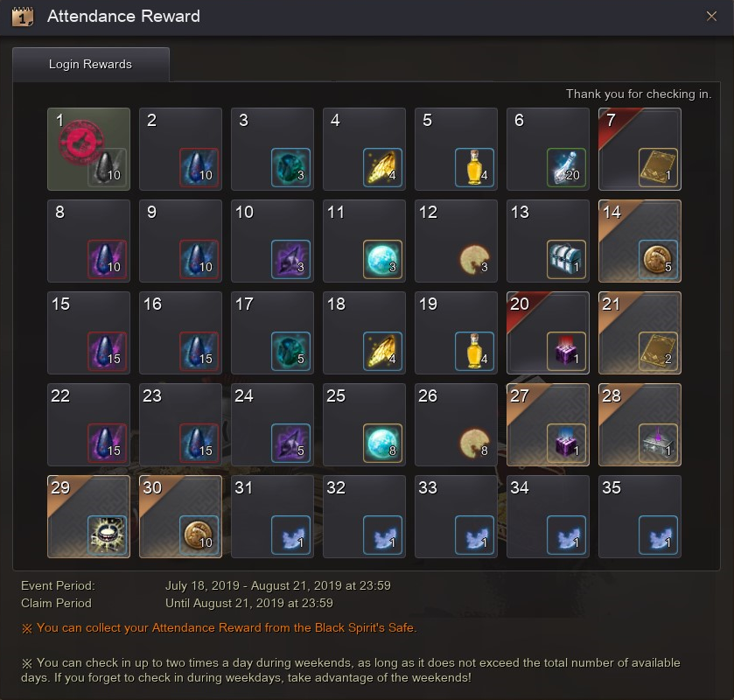
Task: Click the day 7 golden scroll reward
Action: [x=658, y=168]
